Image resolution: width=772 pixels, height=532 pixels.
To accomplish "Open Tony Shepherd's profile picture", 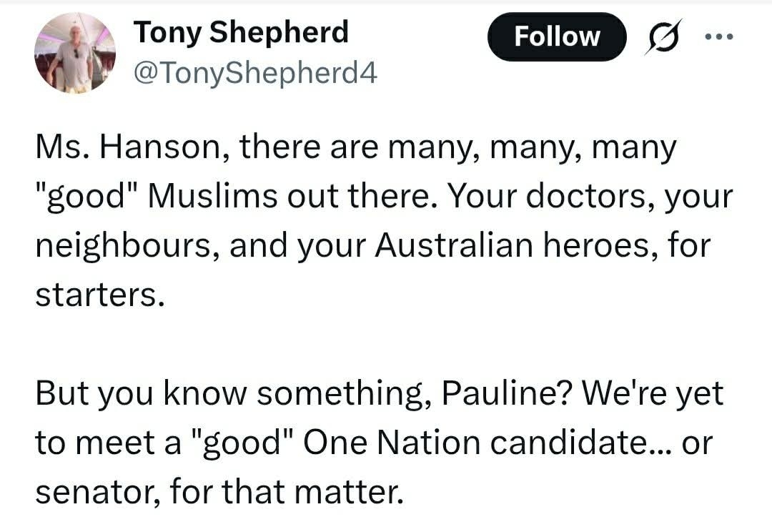I will [x=75, y=53].
